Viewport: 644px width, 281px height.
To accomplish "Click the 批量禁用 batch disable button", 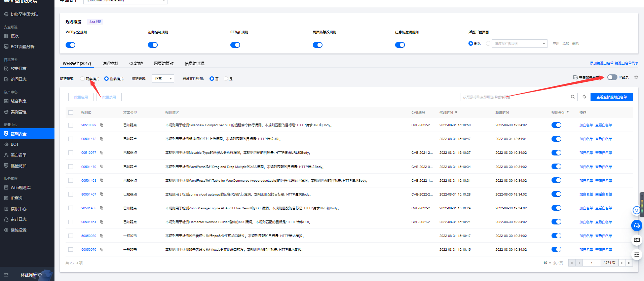I will point(109,97).
